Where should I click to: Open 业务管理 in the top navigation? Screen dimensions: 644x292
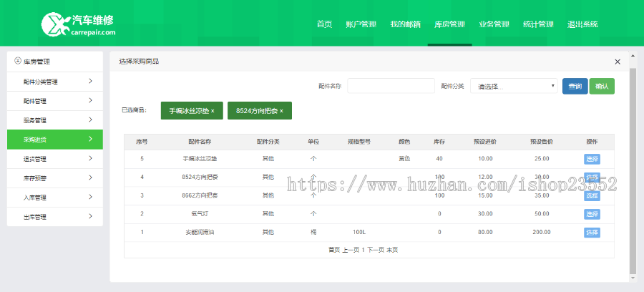(x=494, y=24)
